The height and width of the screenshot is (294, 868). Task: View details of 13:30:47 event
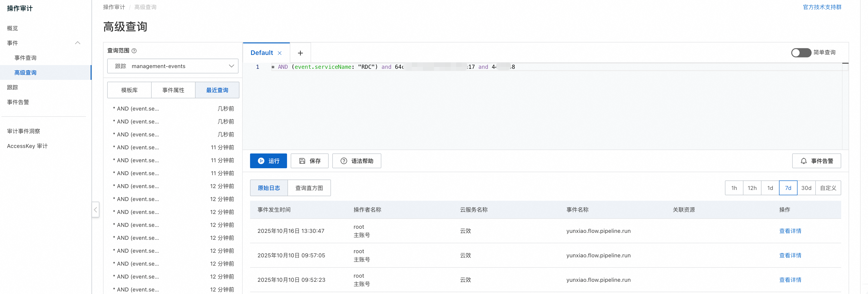[x=790, y=231]
